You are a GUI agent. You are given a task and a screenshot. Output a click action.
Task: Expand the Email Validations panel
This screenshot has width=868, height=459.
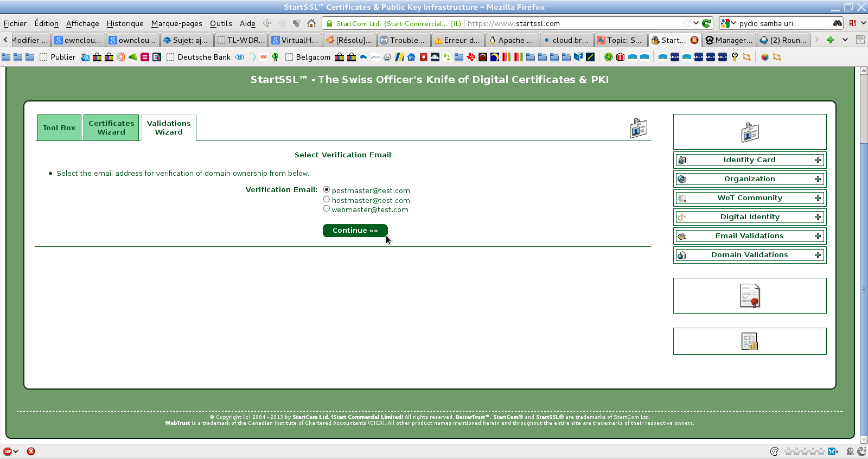tap(750, 236)
